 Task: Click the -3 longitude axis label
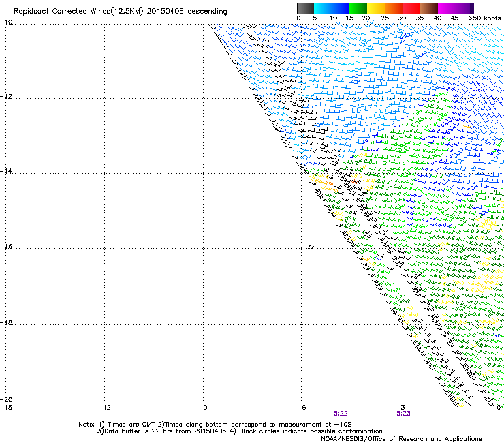tap(400, 408)
